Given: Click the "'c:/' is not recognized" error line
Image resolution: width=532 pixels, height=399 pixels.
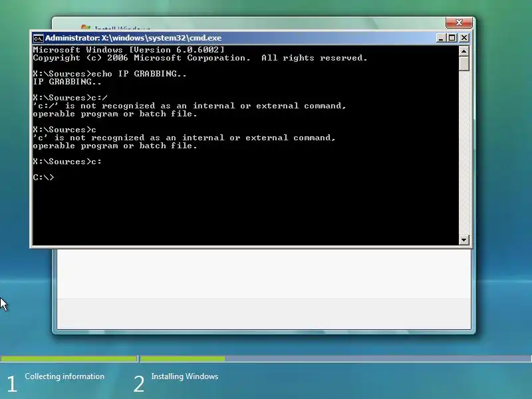Looking at the screenshot, I should 190,106.
